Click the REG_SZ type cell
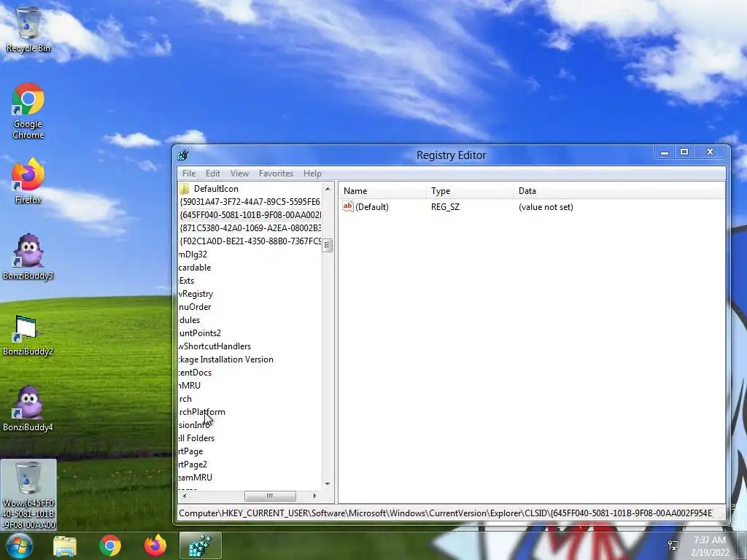The height and width of the screenshot is (560, 747). click(445, 206)
